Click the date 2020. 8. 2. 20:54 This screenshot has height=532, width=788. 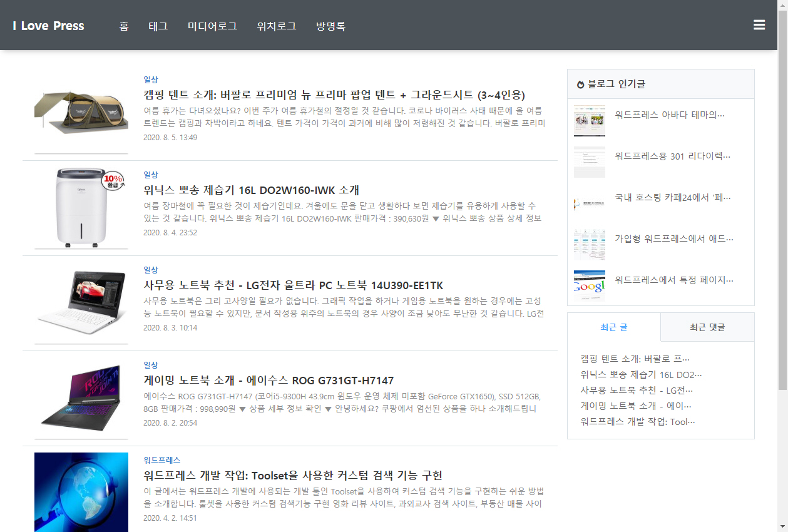170,422
